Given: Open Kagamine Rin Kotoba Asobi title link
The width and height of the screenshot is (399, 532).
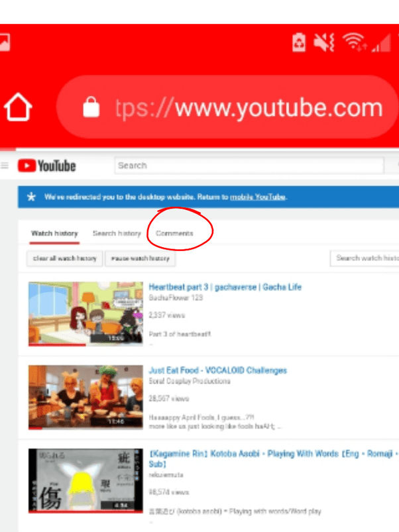Looking at the screenshot, I should (273, 458).
